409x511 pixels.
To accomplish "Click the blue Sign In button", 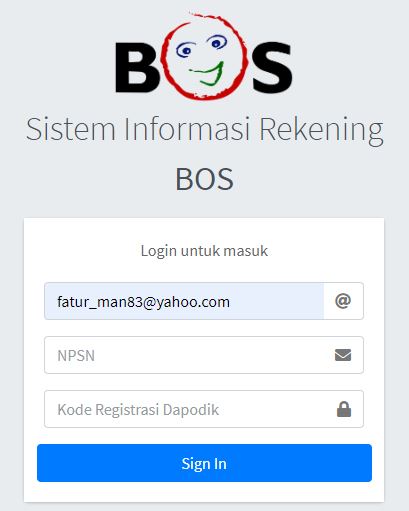I will [x=204, y=463].
